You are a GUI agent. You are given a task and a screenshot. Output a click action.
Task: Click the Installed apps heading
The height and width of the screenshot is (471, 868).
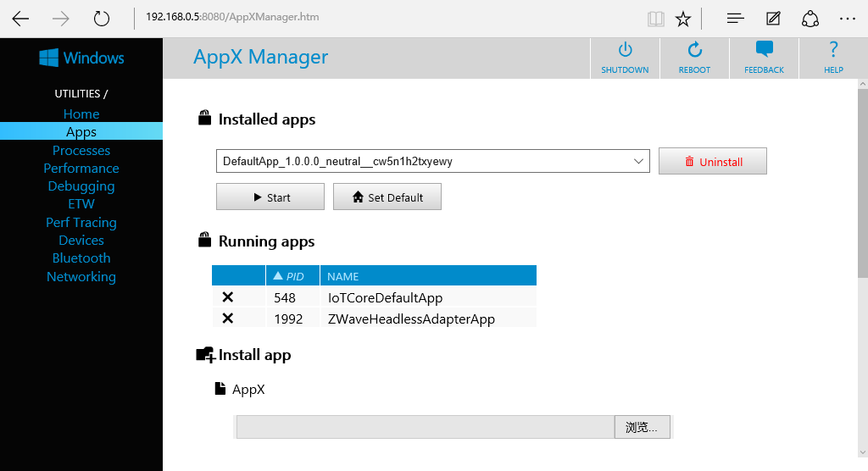[x=267, y=119]
